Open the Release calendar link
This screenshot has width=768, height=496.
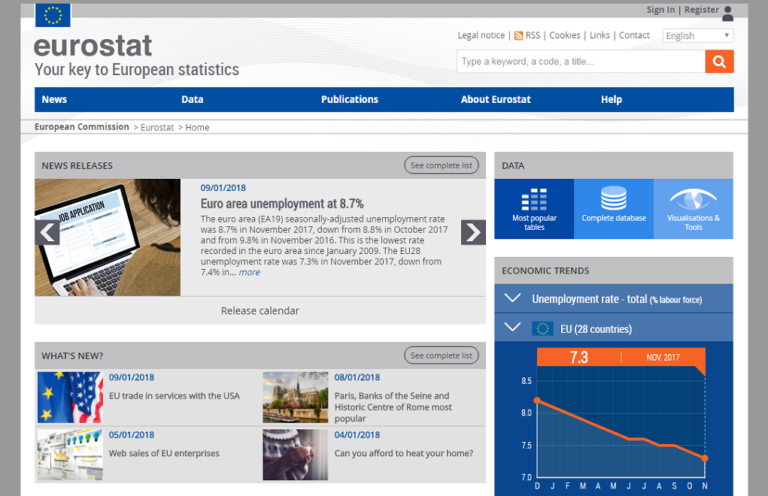[260, 310]
